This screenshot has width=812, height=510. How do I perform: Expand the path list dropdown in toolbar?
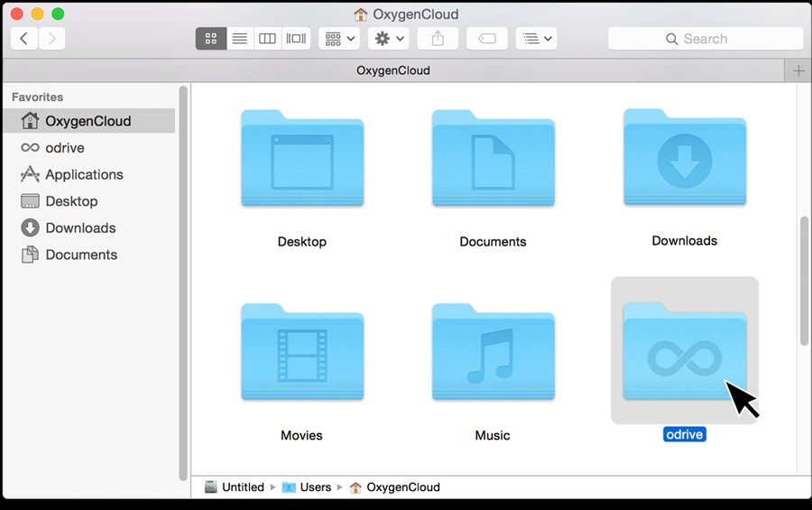pyautogui.click(x=537, y=39)
